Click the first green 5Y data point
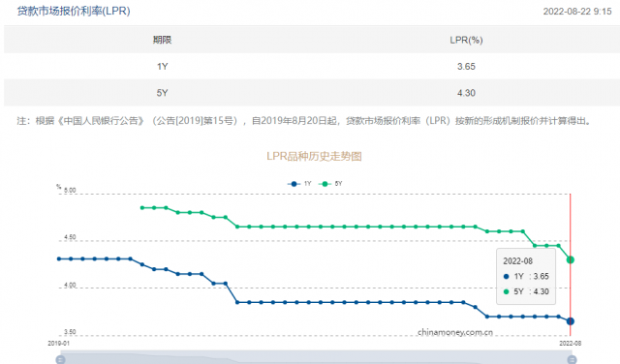This screenshot has width=620, height=364. coord(142,207)
